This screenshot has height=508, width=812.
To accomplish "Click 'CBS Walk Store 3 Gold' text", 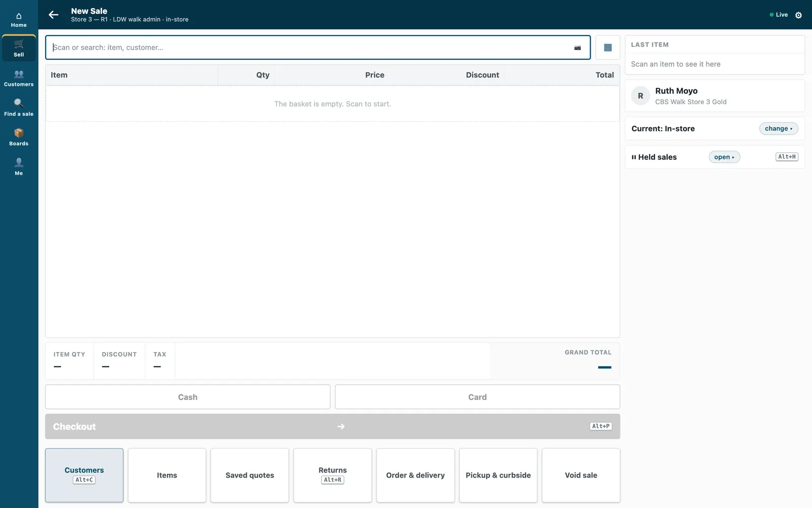I will pos(691,102).
